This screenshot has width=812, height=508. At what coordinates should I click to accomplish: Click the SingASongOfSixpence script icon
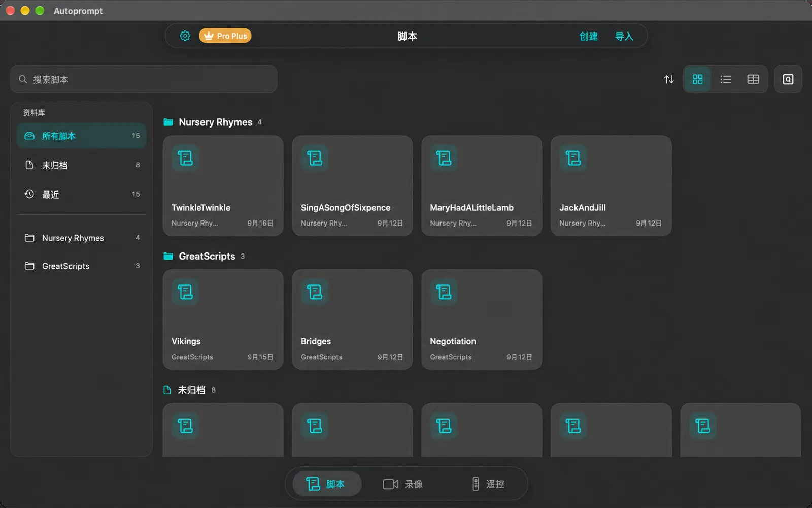tap(315, 158)
